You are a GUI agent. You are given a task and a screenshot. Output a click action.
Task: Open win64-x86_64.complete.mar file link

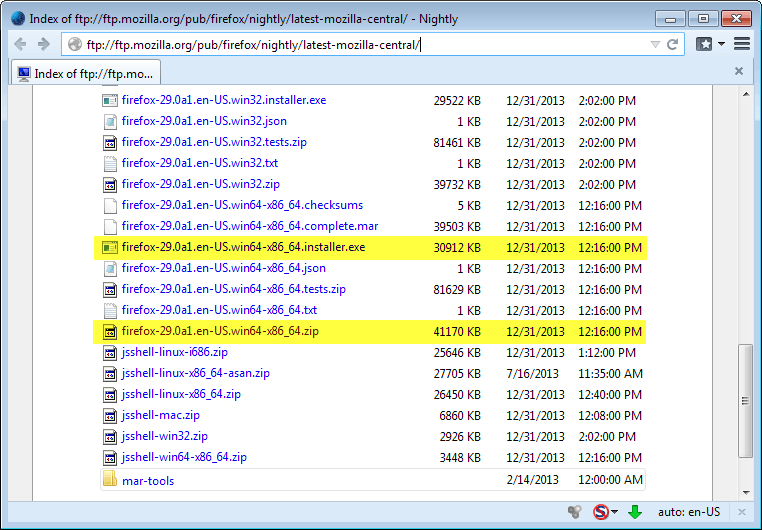click(250, 226)
